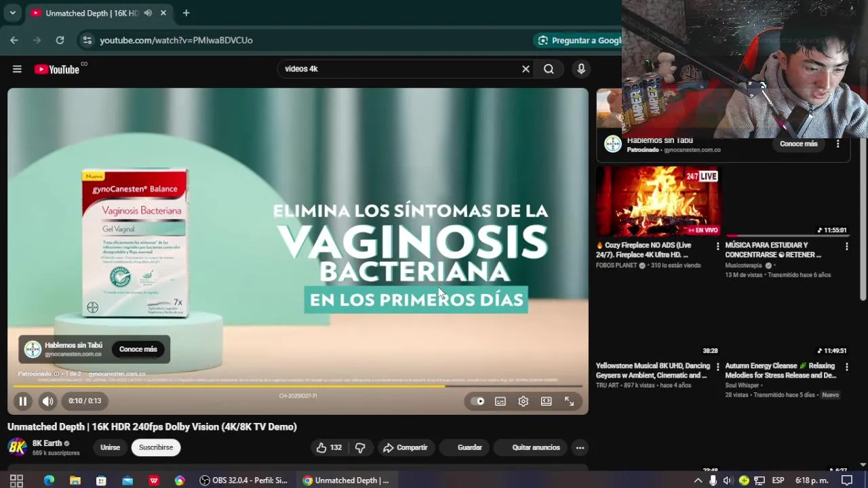Open the YouTube guide hamburger menu
868x488 pixels.
click(17, 69)
